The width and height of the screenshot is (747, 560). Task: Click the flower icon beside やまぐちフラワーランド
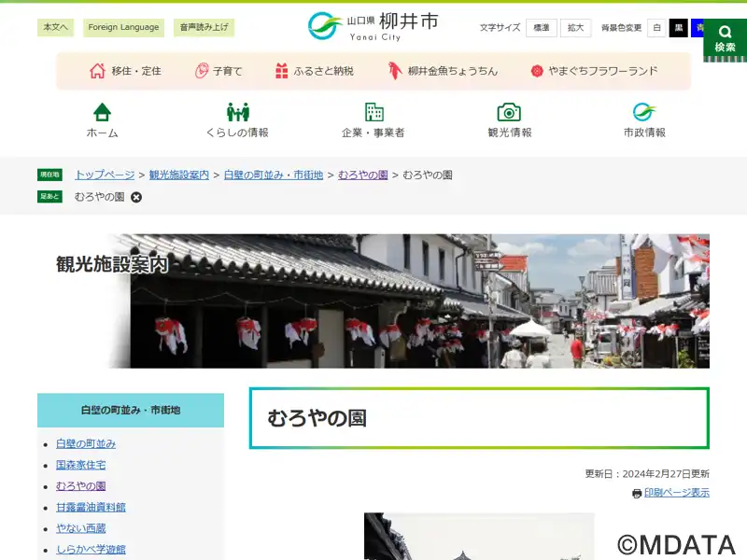537,71
